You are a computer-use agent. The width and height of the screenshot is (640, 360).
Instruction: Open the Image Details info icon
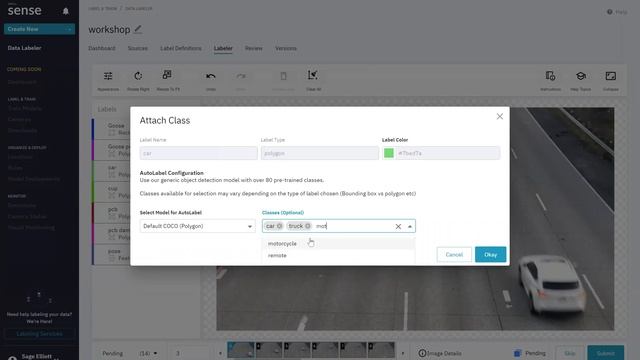pyautogui.click(x=422, y=353)
